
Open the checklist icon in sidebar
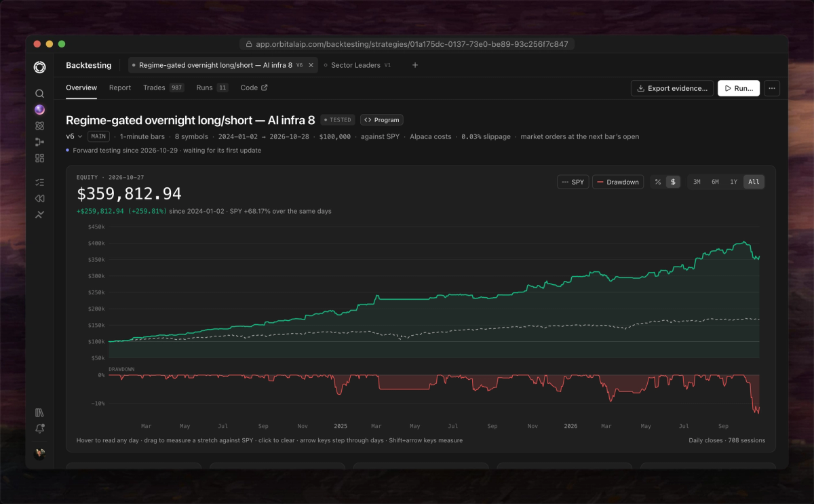tap(39, 182)
